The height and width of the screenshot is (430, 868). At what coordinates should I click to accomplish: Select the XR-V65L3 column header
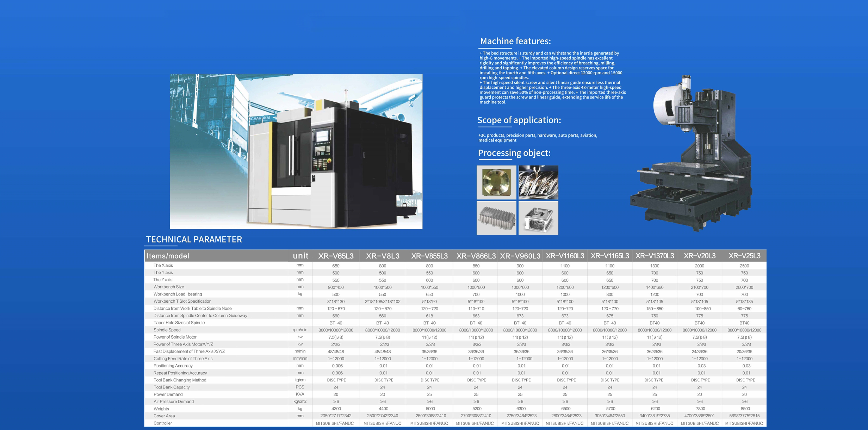point(336,256)
